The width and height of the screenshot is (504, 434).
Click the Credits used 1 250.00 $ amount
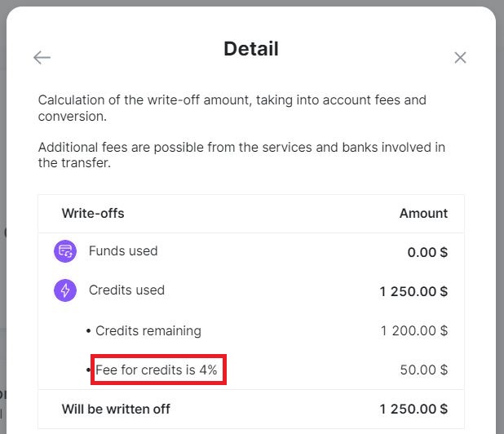[x=413, y=291]
